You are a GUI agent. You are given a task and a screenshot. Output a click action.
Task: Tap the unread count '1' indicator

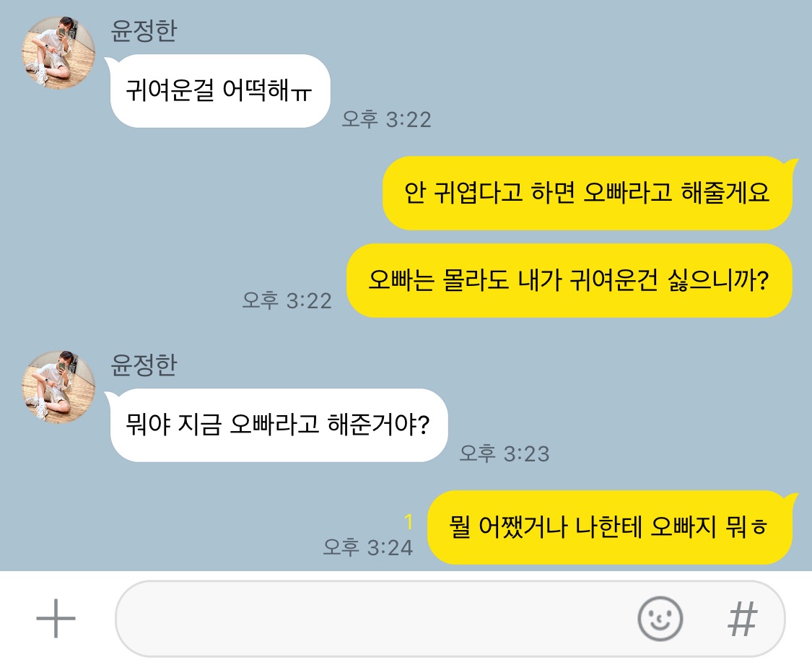coord(409,521)
